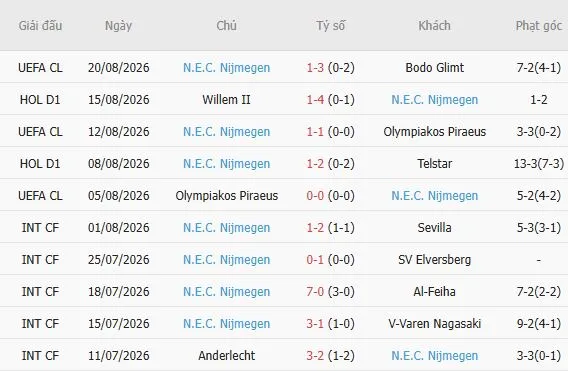Image resolution: width=568 pixels, height=371 pixels.
Task: Open the 7-0 score against Al-Feiha
Action: pyautogui.click(x=315, y=292)
